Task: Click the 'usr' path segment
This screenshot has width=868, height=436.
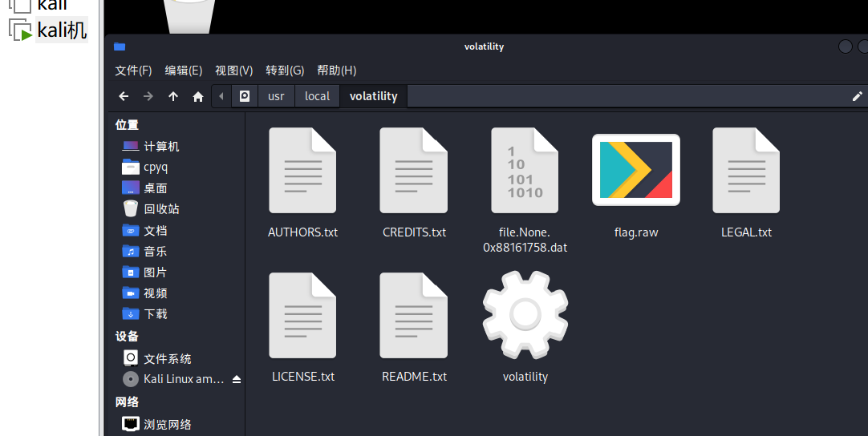Action: point(276,96)
